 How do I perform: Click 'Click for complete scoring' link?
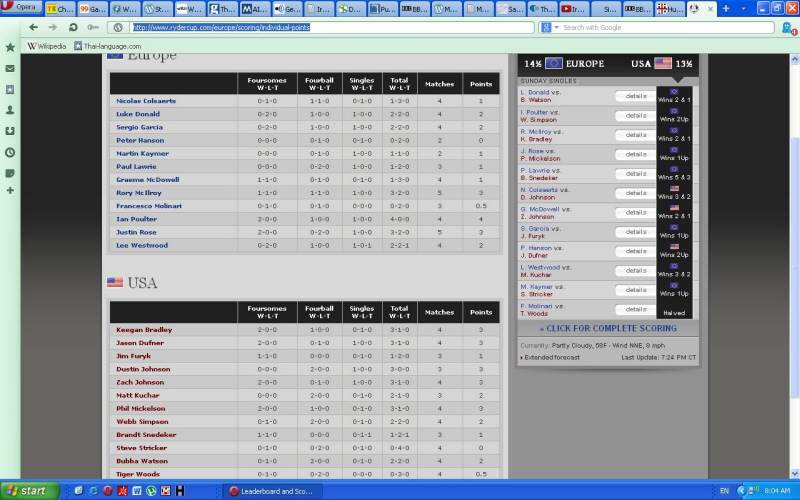click(608, 329)
